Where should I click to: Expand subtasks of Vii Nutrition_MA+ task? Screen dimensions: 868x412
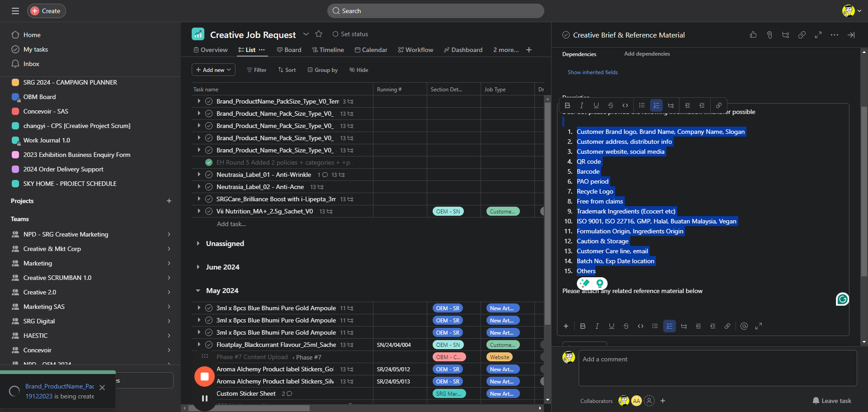point(199,211)
